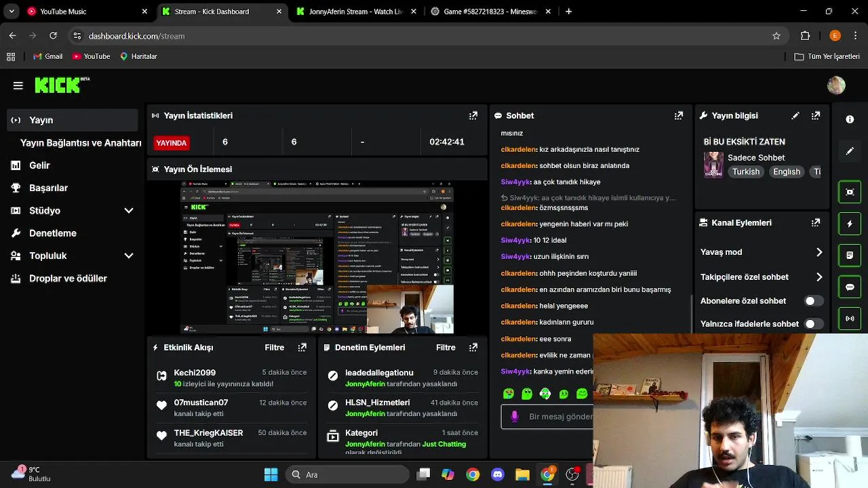Click the taskbar search box Ara
This screenshot has width=868, height=488.
click(x=346, y=474)
